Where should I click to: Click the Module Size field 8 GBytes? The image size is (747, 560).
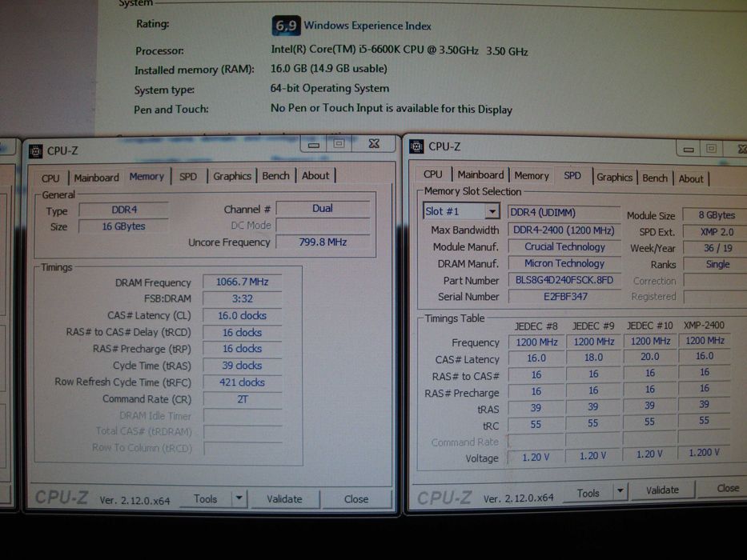coord(715,214)
